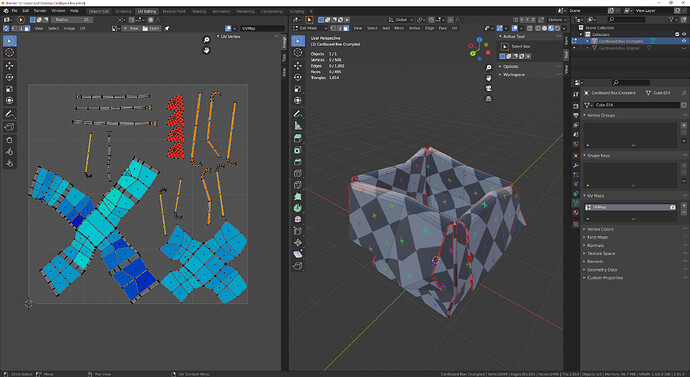Click the Z axis on the viewport gizmo

point(479,40)
